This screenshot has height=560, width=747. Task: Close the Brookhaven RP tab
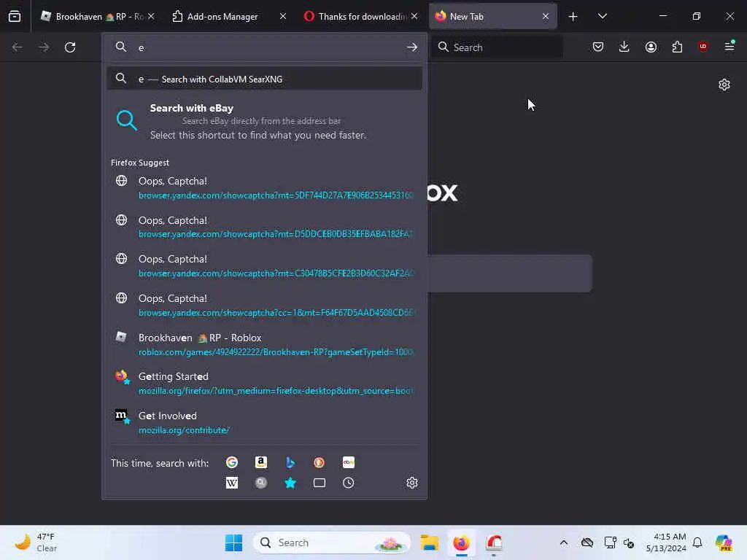[151, 16]
